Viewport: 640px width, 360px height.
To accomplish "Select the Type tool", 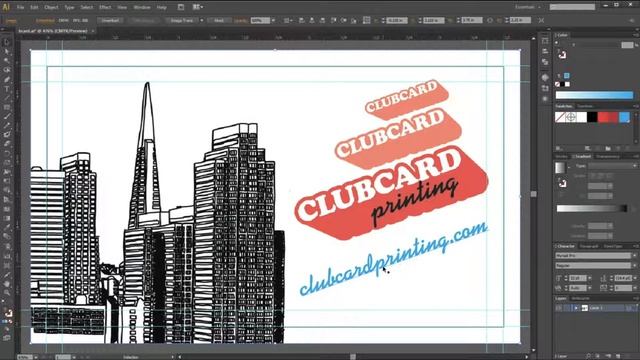I will coord(7,89).
